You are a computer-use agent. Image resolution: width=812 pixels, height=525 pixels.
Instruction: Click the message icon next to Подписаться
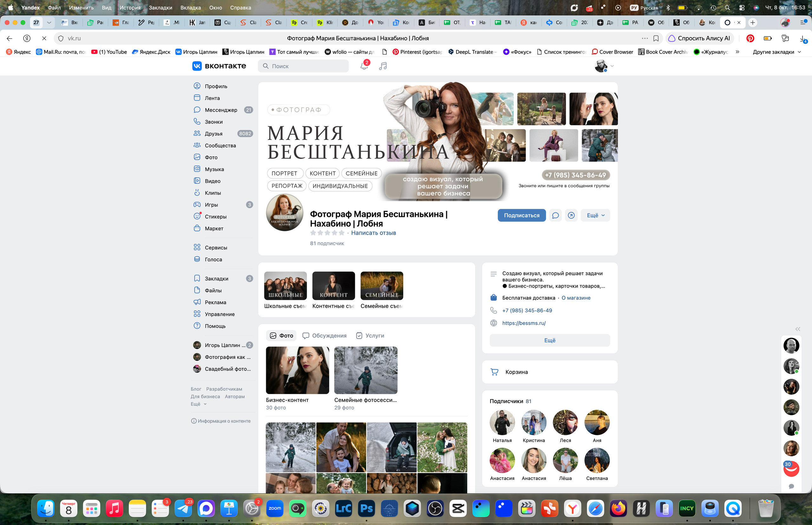pyautogui.click(x=555, y=215)
